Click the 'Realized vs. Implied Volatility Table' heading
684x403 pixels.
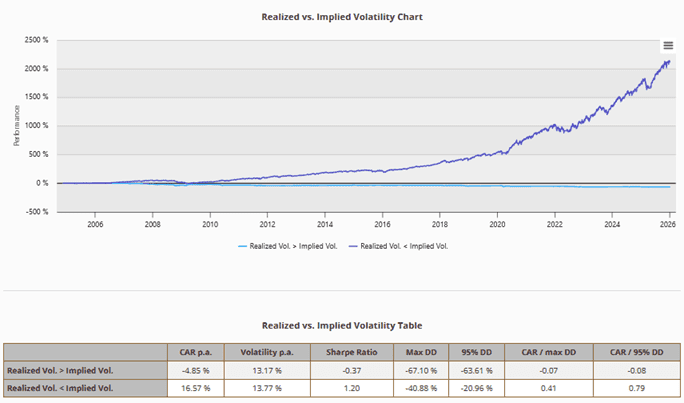coord(340,325)
